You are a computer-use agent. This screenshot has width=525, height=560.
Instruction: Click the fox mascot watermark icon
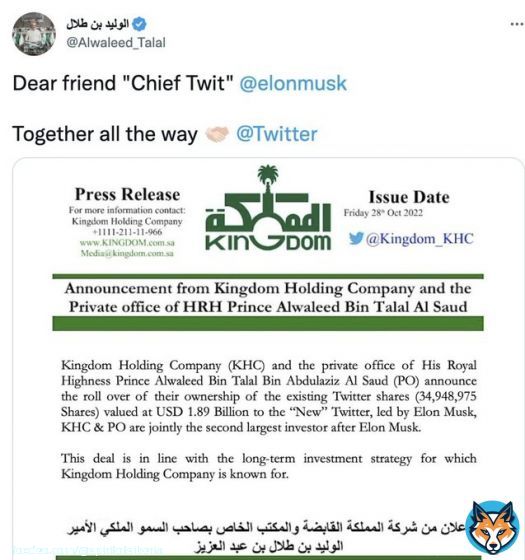(493, 527)
